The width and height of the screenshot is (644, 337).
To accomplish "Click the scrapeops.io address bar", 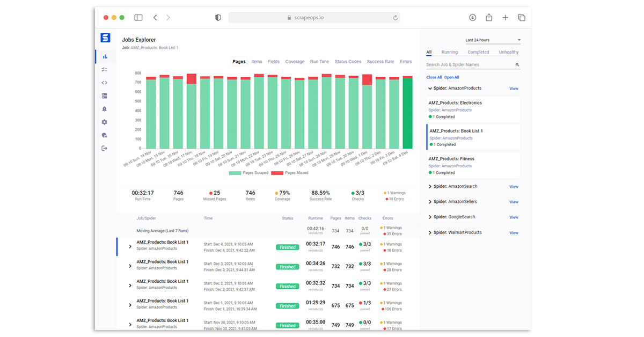I will 314,18.
